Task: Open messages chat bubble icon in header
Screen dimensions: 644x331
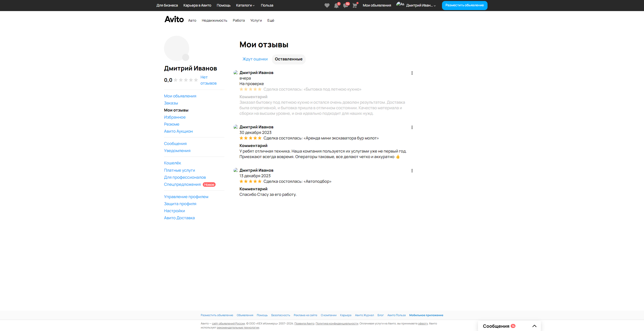Action: click(x=345, y=6)
